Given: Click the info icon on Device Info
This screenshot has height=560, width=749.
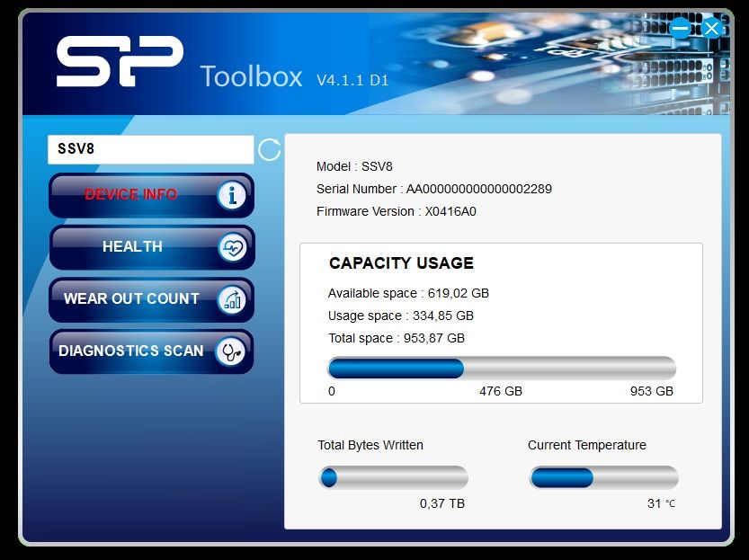Looking at the screenshot, I should [x=232, y=195].
